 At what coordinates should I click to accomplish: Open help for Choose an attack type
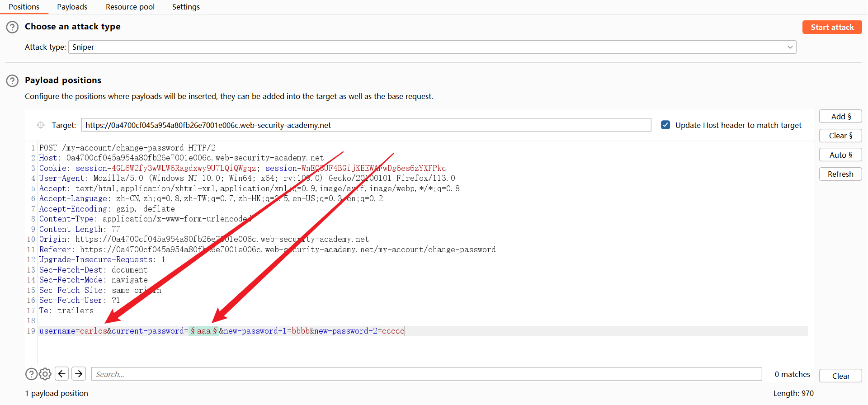(x=12, y=27)
